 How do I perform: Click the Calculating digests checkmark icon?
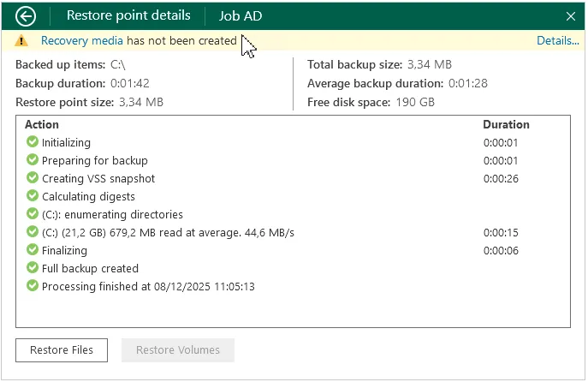coord(33,197)
